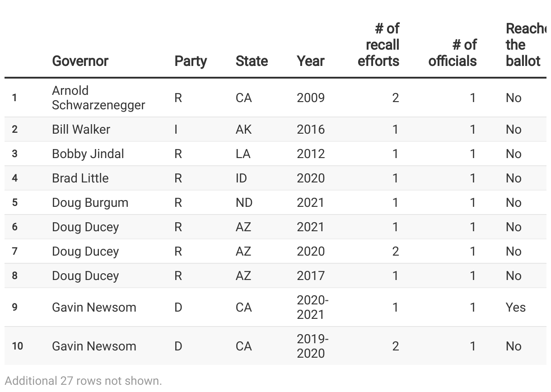This screenshot has height=392, width=551.
Task: Select the Arnold Schwarzenegger name cell
Action: 98,98
